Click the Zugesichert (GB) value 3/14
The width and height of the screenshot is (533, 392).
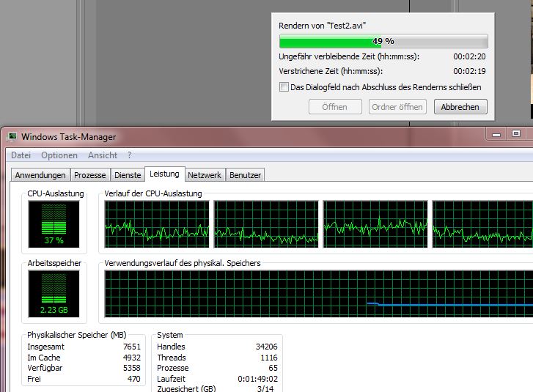coord(265,388)
